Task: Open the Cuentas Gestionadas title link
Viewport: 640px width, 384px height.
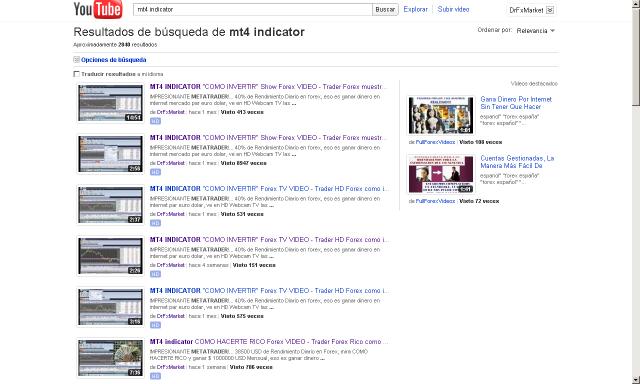Action: click(517, 162)
